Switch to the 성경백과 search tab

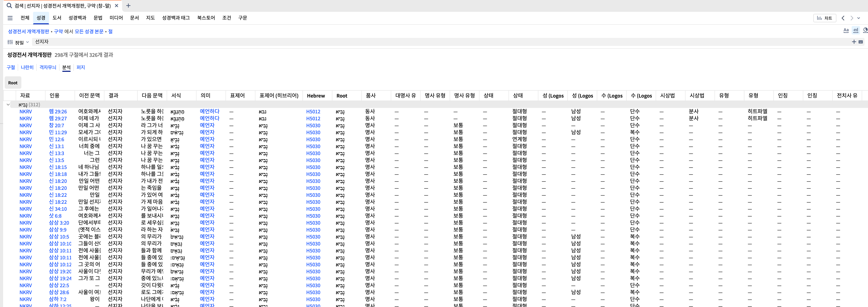(x=78, y=18)
